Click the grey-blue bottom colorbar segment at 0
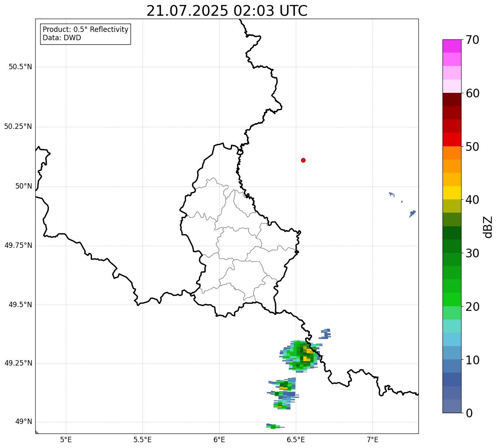 pyautogui.click(x=452, y=406)
